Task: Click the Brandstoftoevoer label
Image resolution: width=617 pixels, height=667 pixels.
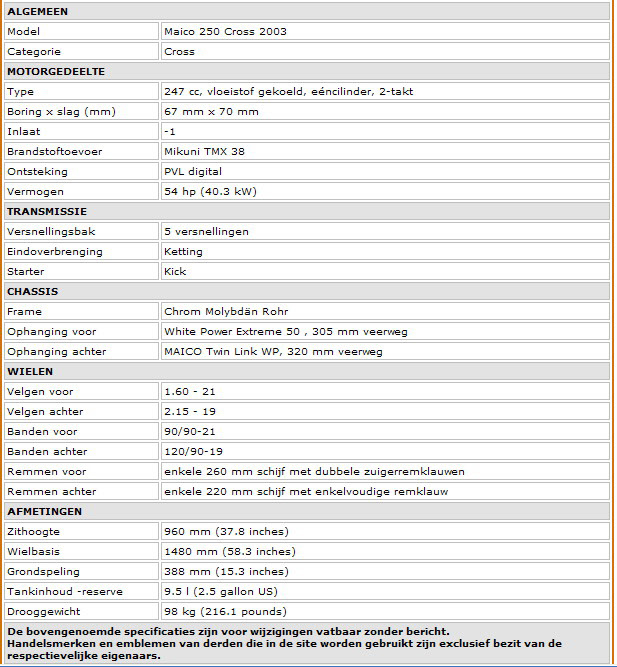Action: 54,151
